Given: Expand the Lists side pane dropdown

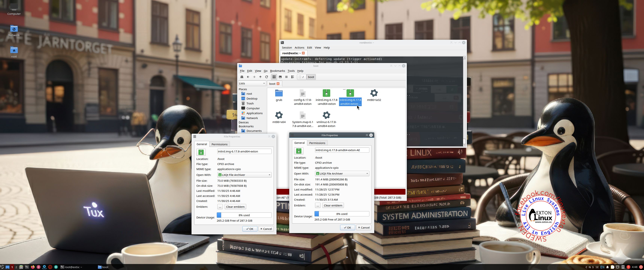Looking at the screenshot, I should coord(252,83).
